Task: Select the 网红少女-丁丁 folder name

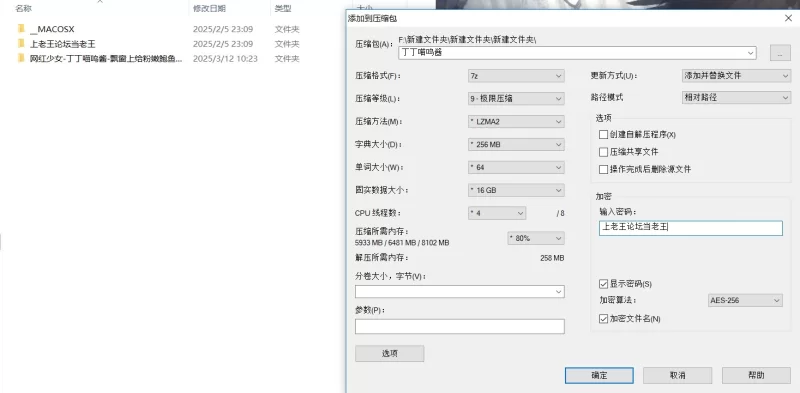Action: (x=106, y=58)
